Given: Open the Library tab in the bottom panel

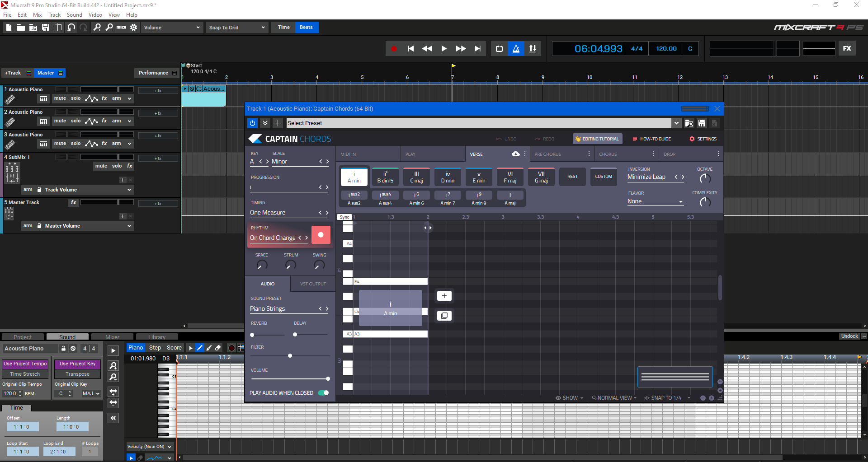Looking at the screenshot, I should [x=157, y=337].
